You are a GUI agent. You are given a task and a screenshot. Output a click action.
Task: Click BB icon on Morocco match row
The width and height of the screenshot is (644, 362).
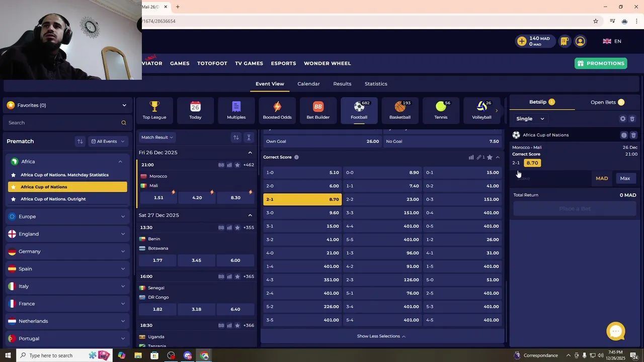coord(221,165)
